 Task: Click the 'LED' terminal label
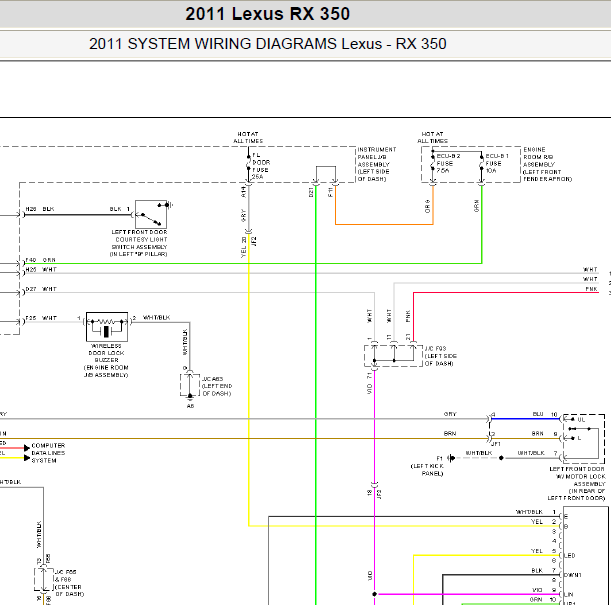click(569, 556)
